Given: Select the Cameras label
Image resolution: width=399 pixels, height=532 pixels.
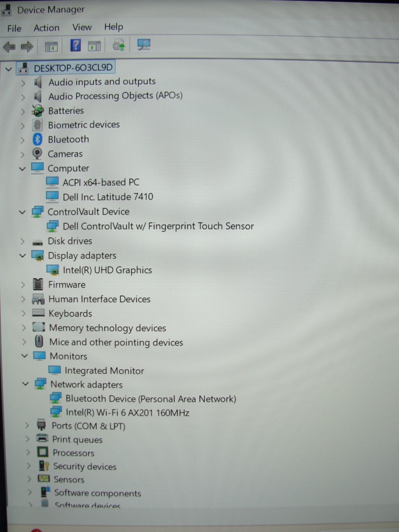Looking at the screenshot, I should coord(65,154).
